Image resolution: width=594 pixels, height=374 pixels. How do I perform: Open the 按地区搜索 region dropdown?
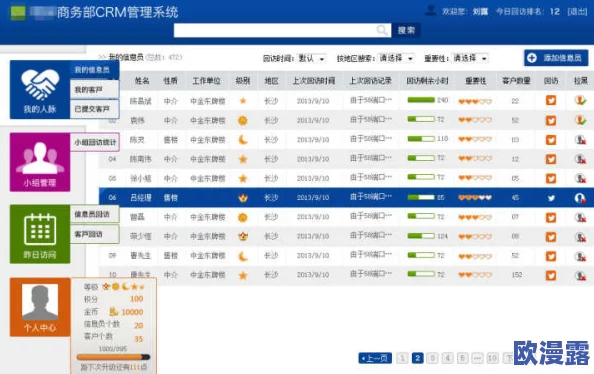(x=396, y=58)
